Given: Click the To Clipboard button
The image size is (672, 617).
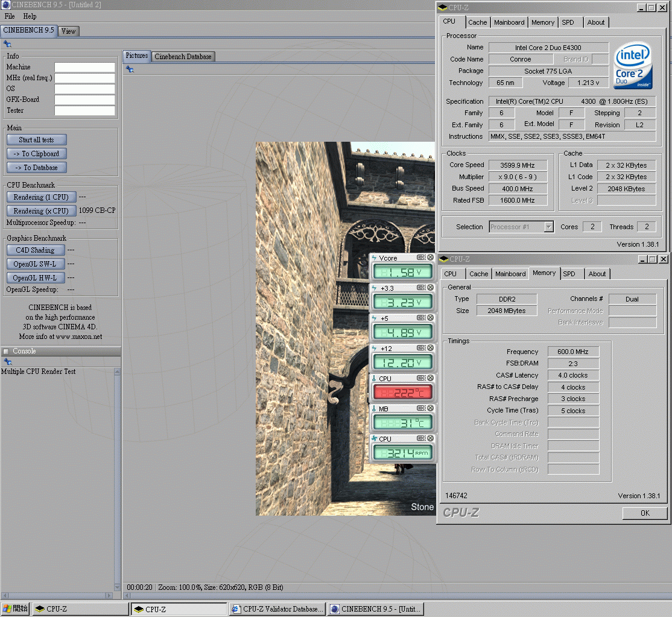Looking at the screenshot, I should 36,153.
